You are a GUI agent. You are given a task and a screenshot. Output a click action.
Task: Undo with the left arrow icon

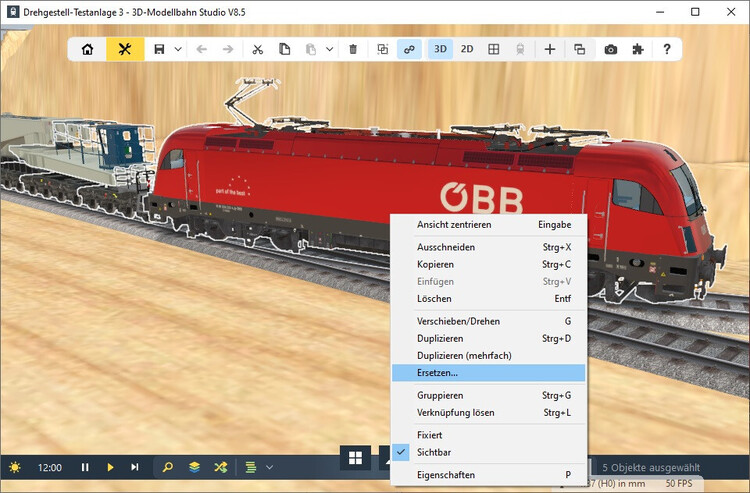(202, 49)
